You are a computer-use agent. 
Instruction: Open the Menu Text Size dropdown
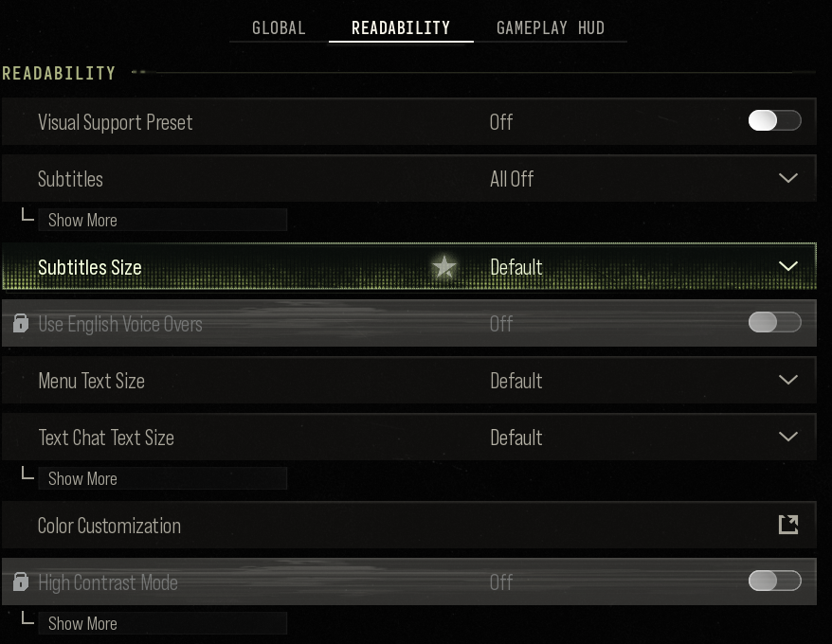(408, 381)
